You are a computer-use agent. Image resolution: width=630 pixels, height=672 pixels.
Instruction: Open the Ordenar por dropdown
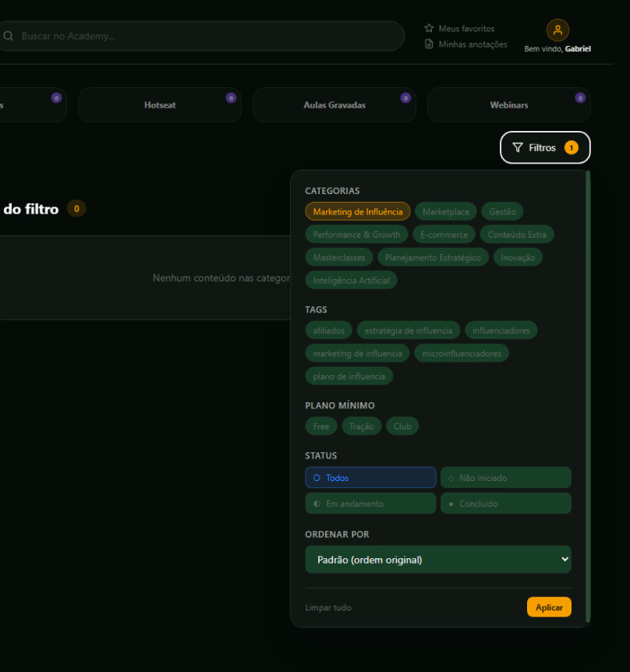tap(438, 559)
